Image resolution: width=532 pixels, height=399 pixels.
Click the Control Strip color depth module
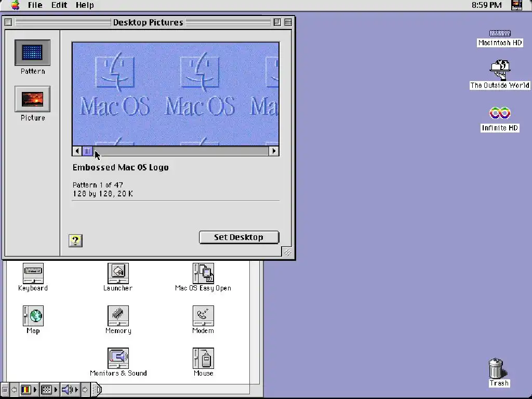click(x=26, y=390)
